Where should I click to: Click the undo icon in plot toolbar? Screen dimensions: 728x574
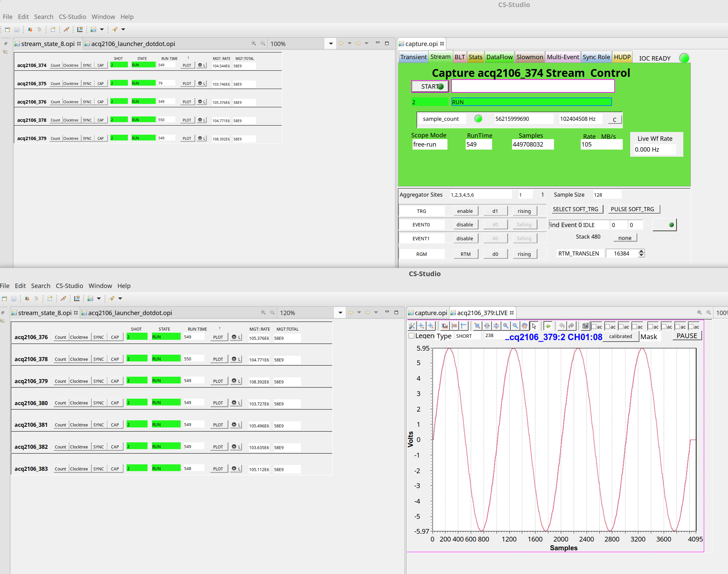coord(562,326)
